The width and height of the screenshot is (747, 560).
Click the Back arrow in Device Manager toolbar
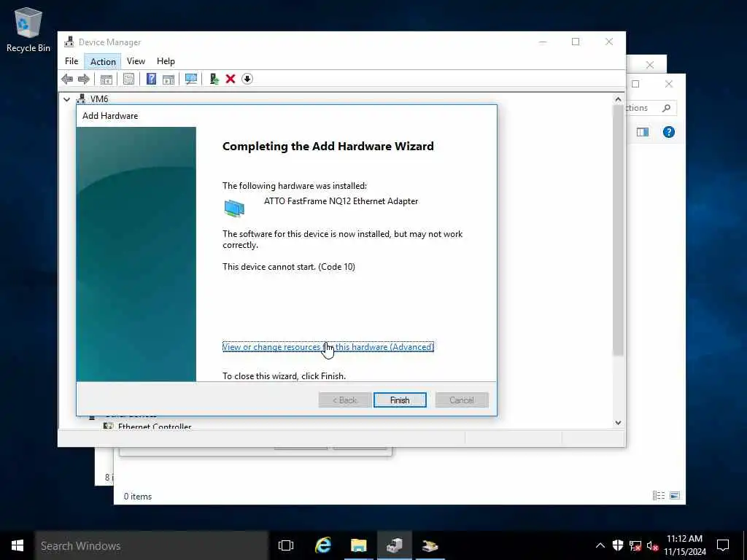pyautogui.click(x=67, y=79)
